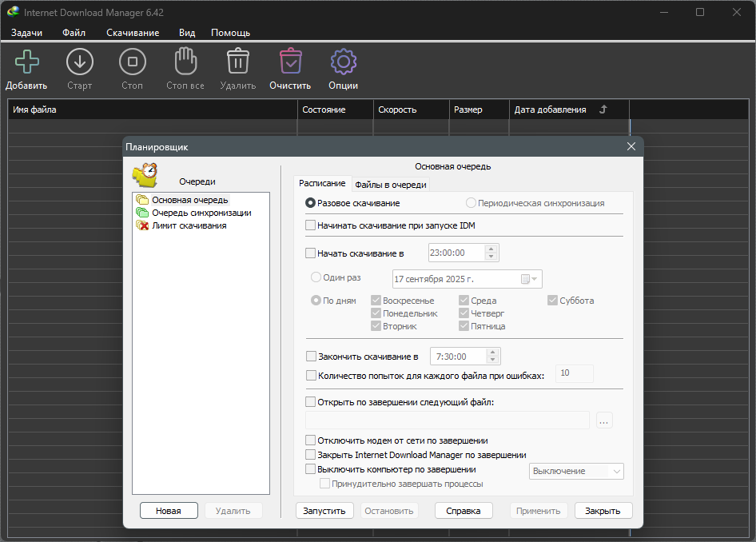Tick the Начать скачивание в checkbox

pyautogui.click(x=311, y=253)
